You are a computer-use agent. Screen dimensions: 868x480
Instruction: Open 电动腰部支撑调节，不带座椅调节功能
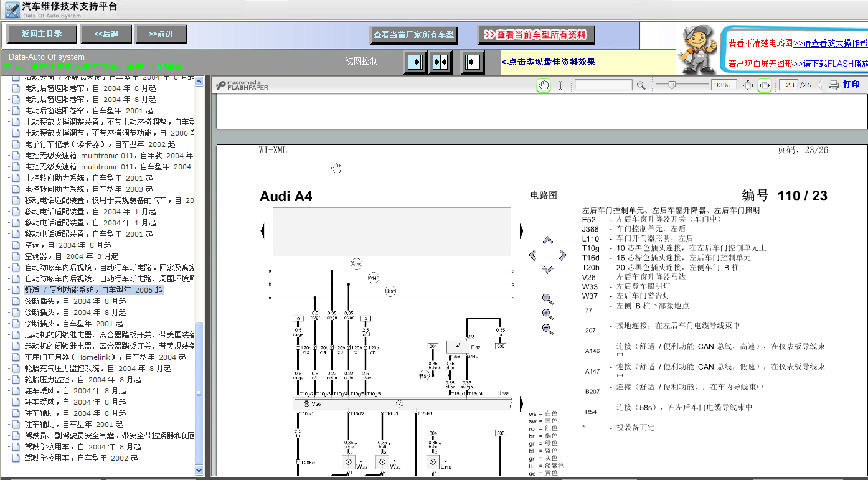[110, 133]
